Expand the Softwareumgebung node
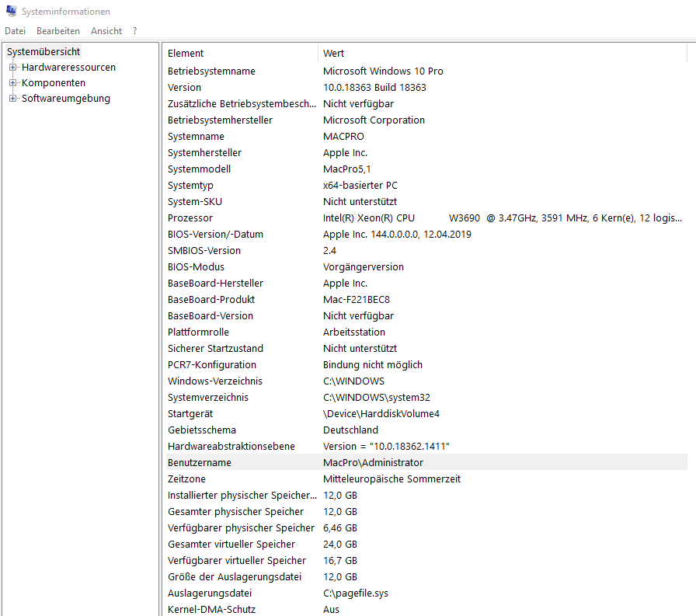 [13, 99]
